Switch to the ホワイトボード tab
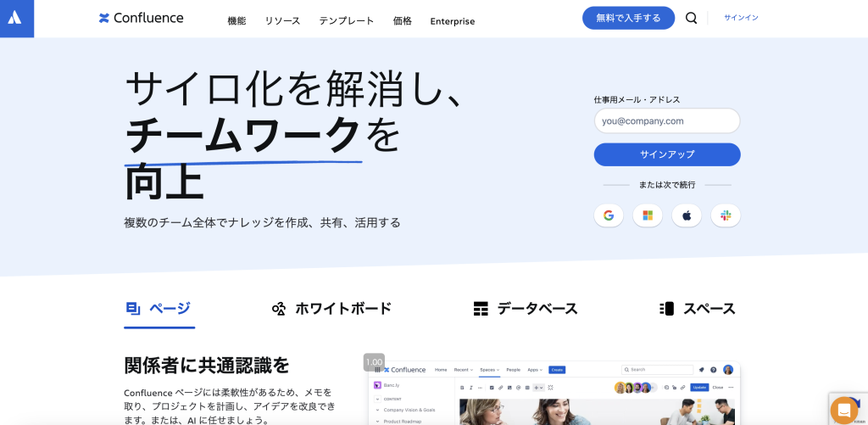The height and width of the screenshot is (425, 868). 332,309
